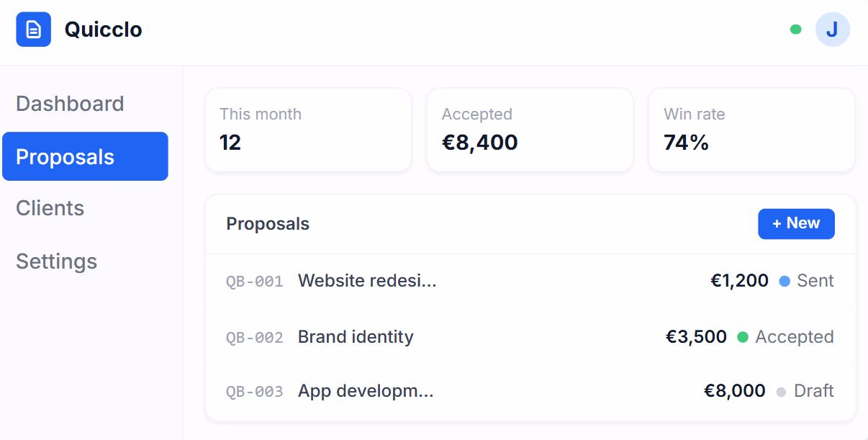
Task: Click the Proposals table heading
Action: point(268,224)
